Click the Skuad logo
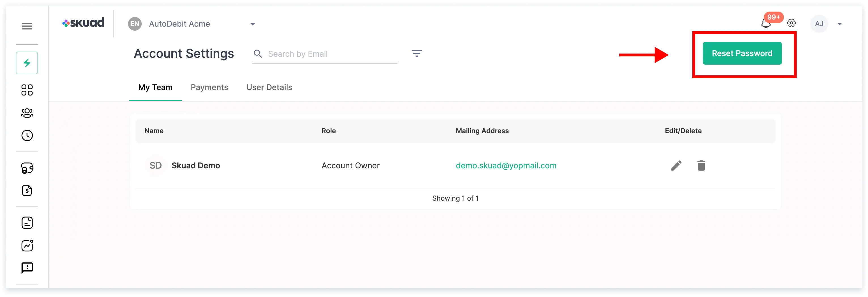 pyautogui.click(x=83, y=23)
